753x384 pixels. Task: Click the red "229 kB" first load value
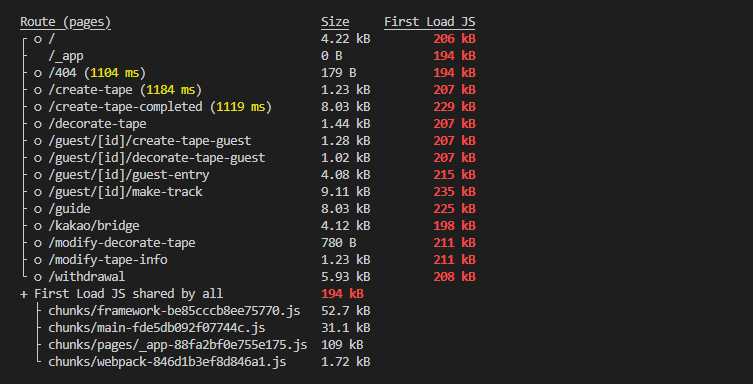tap(454, 107)
